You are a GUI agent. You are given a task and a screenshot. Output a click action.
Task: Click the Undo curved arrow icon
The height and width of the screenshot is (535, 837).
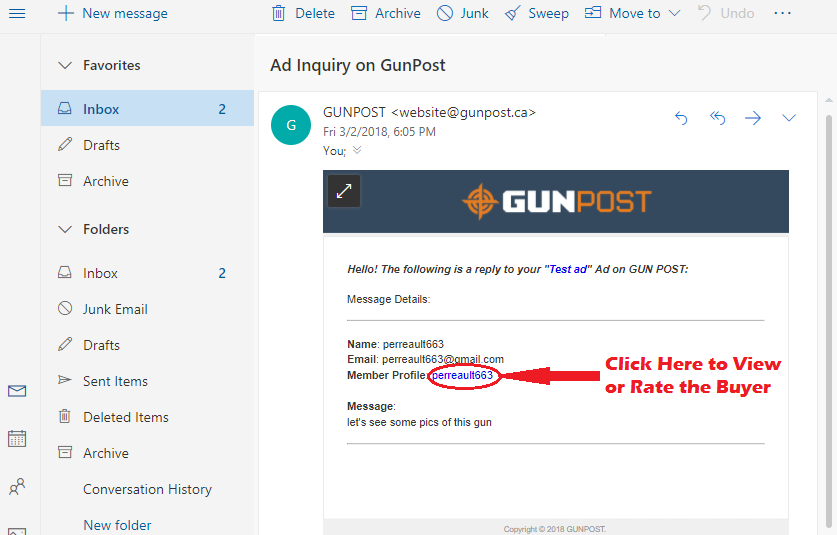coord(705,13)
